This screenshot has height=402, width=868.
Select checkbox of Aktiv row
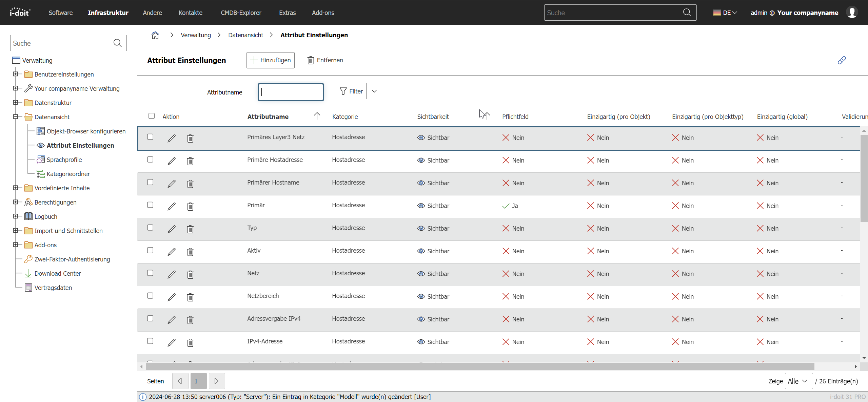150,250
